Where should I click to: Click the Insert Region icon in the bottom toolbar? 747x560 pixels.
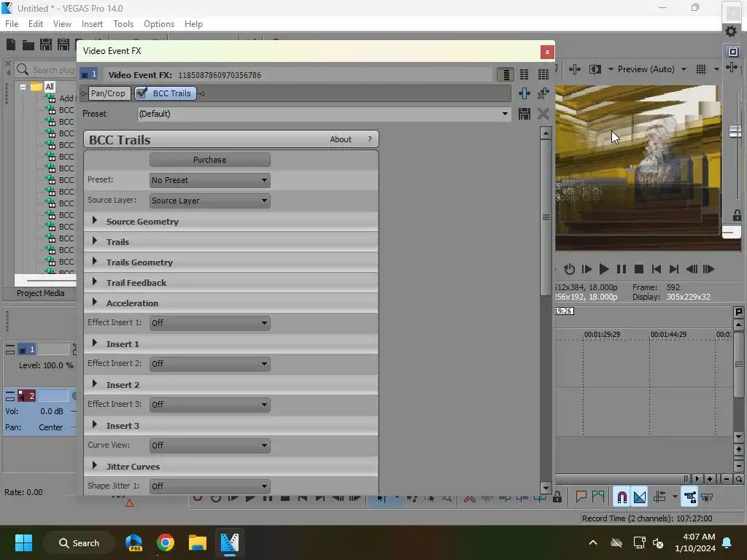point(598,497)
